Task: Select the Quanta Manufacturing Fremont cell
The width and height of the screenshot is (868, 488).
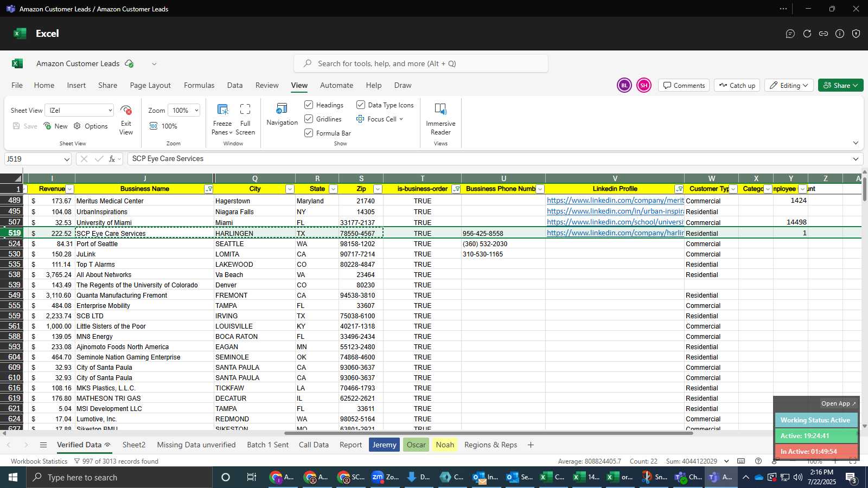Action: click(145, 296)
